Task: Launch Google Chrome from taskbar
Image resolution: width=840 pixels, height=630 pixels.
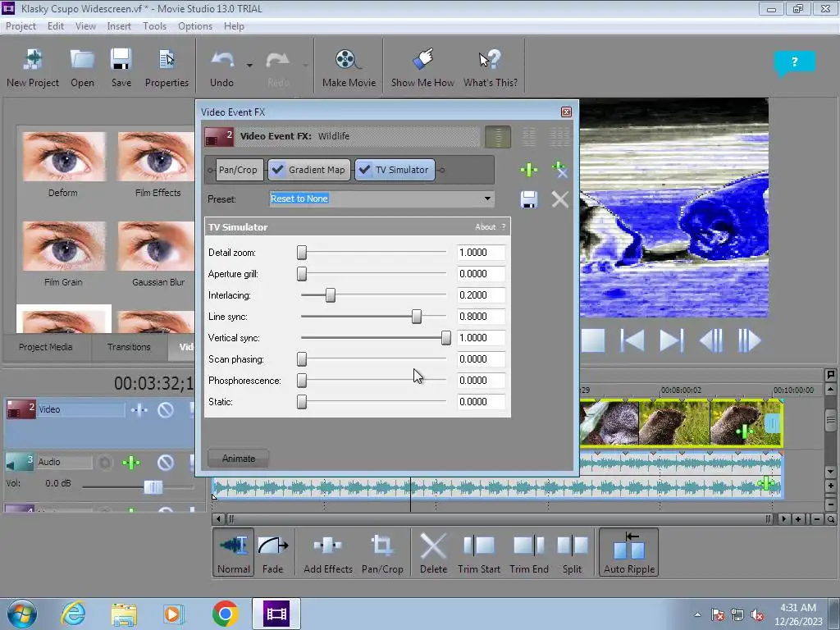Action: tap(225, 614)
